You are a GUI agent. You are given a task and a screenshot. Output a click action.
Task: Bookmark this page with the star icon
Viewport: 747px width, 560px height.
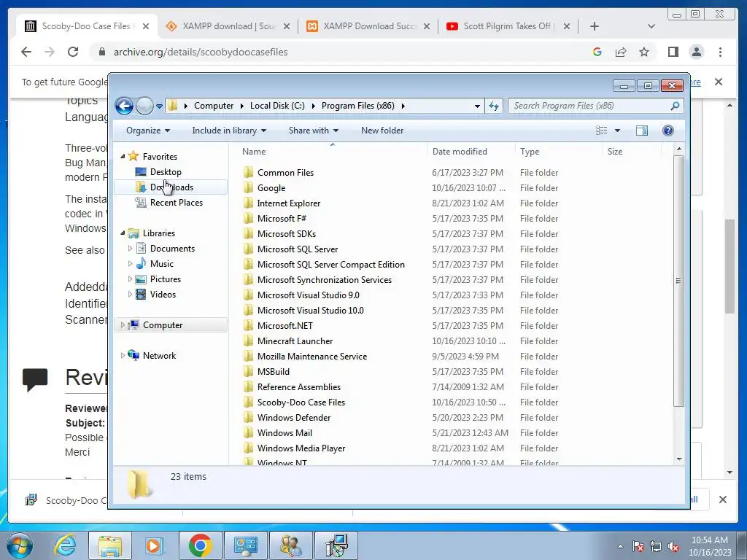644,52
